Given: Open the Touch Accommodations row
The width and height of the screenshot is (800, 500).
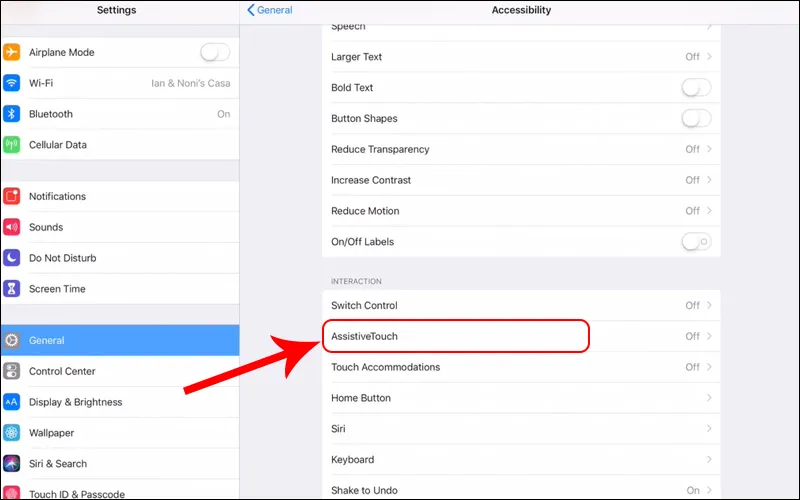Looking at the screenshot, I should [521, 367].
